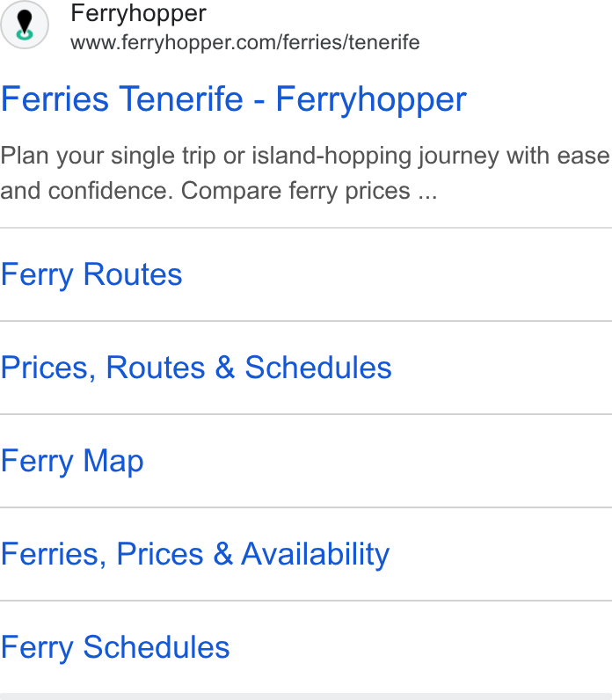Open the Ferries Tenerife - Ferryhopper result title
The width and height of the screenshot is (612, 700).
(x=234, y=99)
